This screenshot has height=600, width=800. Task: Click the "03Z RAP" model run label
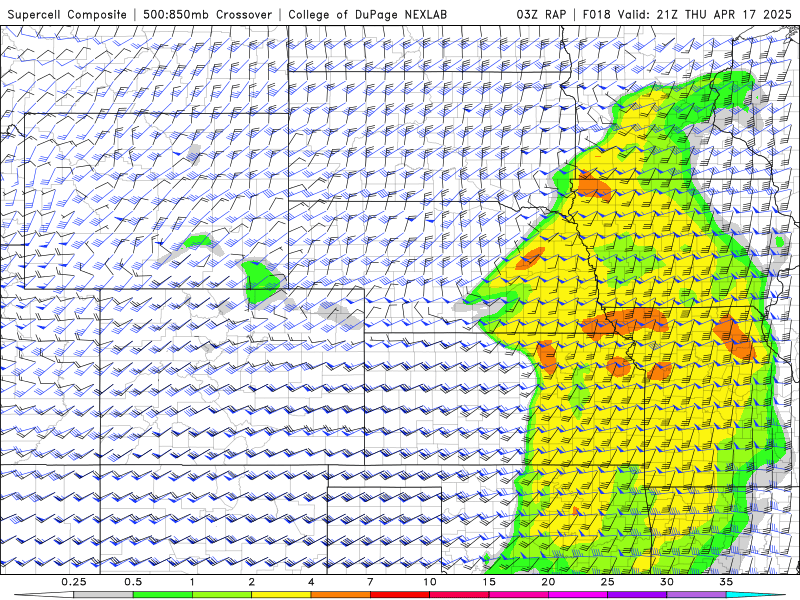(x=541, y=14)
